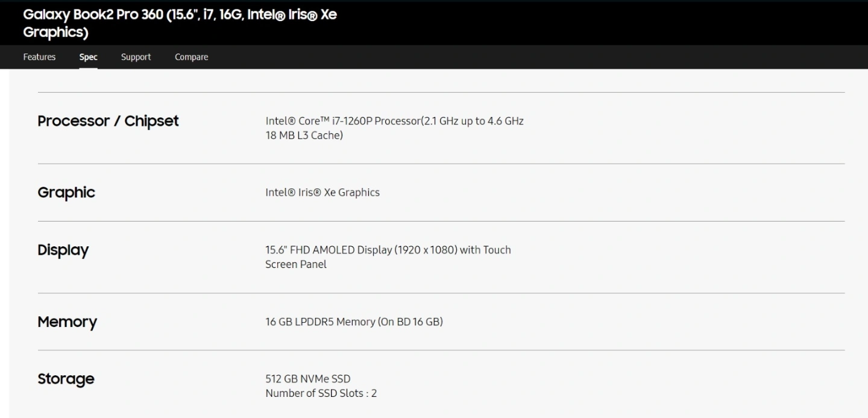The width and height of the screenshot is (868, 418).
Task: Click the Number of SSD Slots line
Action: [x=321, y=393]
